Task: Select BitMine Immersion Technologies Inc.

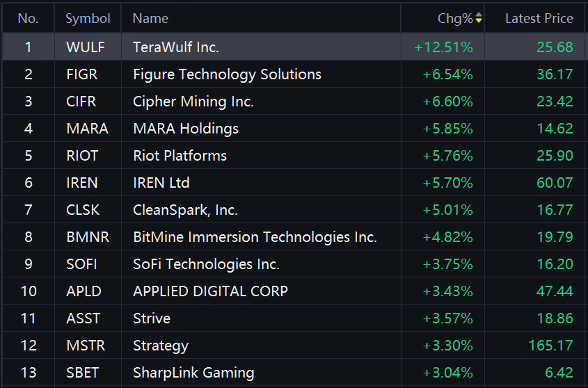Action: pyautogui.click(x=255, y=237)
